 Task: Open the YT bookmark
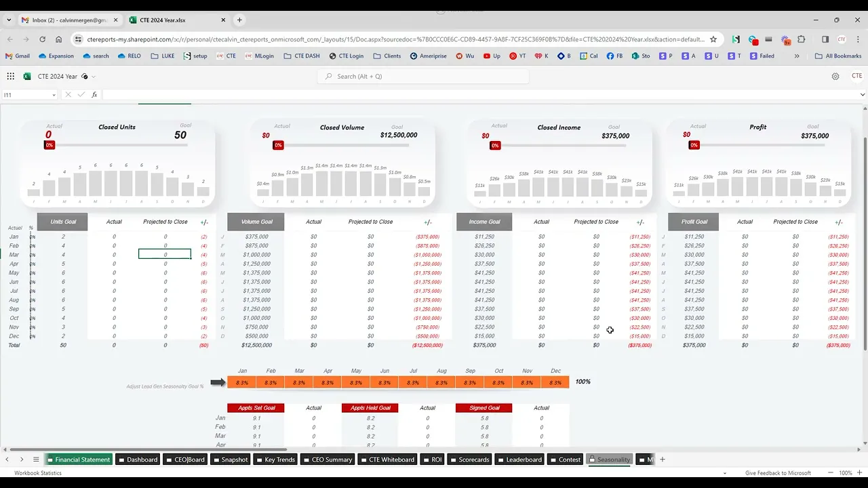click(517, 56)
